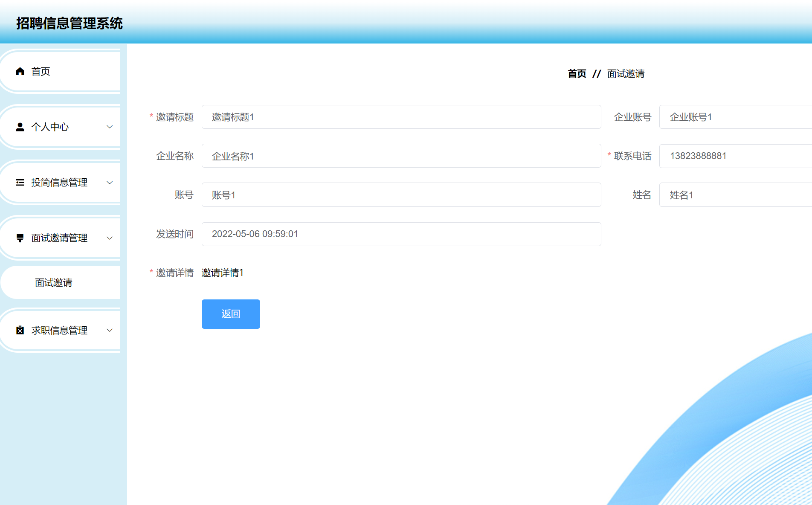
Task: Select the home icon in the sidebar
Action: [x=20, y=71]
